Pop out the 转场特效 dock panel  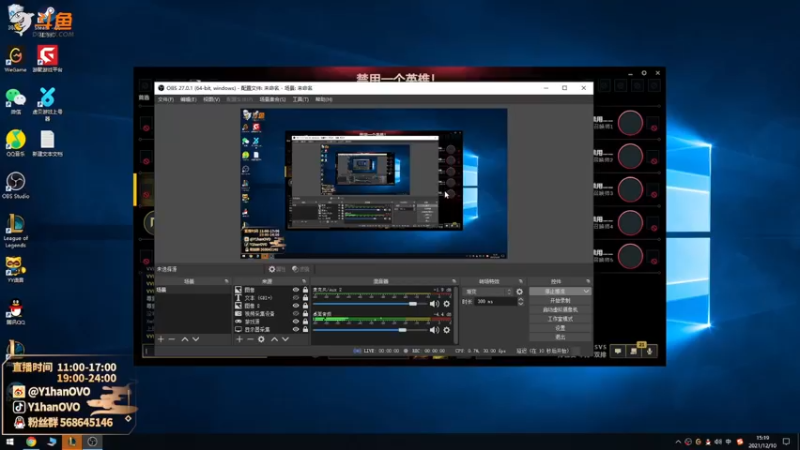[521, 281]
